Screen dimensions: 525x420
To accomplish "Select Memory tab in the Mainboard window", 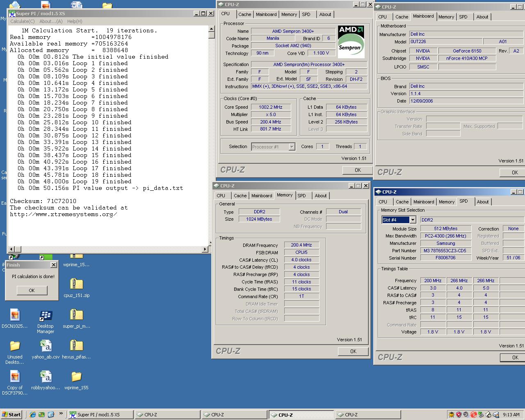I will pyautogui.click(x=446, y=17).
